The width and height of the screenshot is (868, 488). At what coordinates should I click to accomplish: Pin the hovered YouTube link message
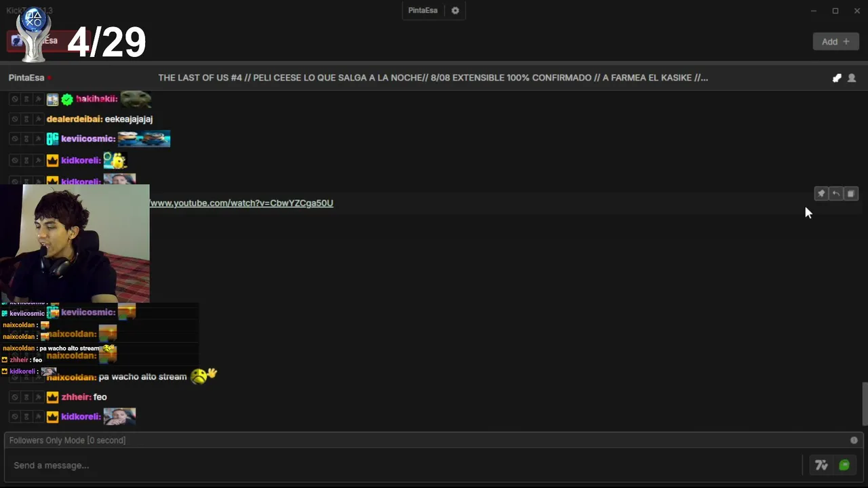click(821, 194)
